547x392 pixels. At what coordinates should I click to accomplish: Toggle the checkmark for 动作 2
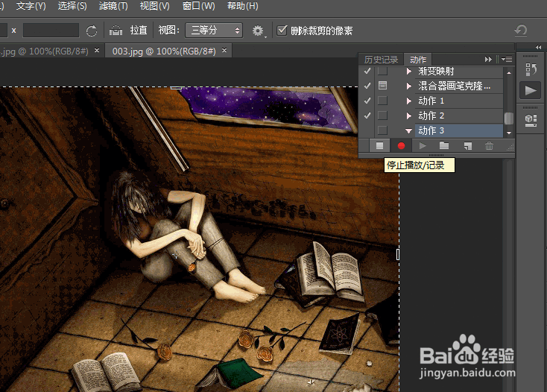click(x=367, y=115)
